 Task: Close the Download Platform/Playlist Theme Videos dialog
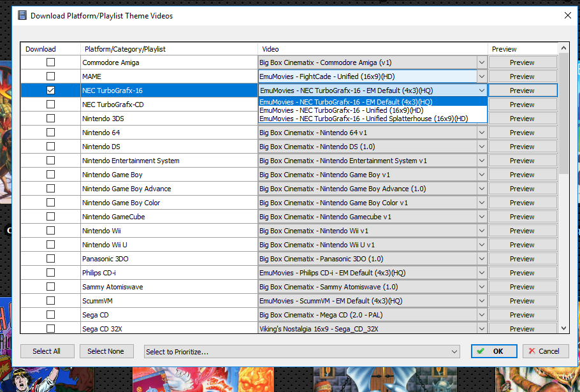[x=568, y=15]
